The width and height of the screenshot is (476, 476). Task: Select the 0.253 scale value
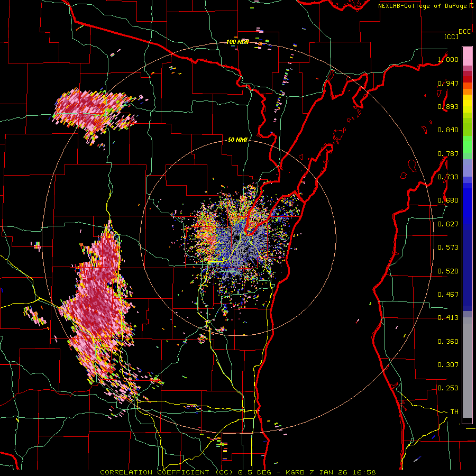[448, 388]
